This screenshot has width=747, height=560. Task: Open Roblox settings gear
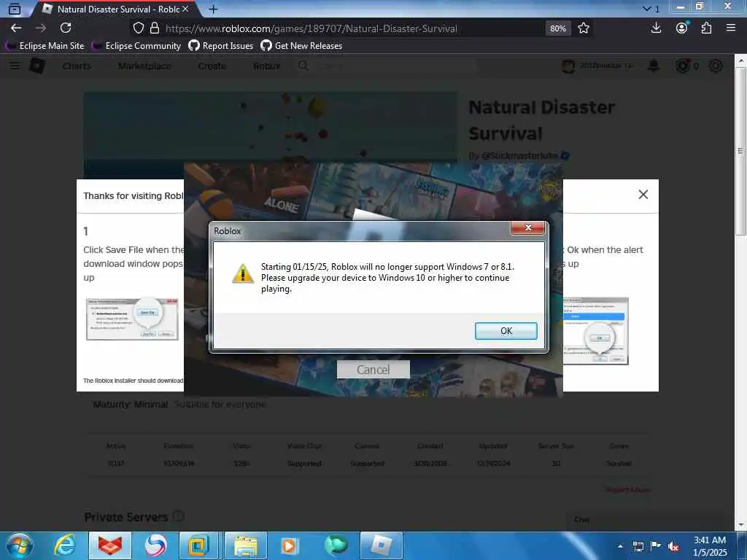(x=716, y=66)
